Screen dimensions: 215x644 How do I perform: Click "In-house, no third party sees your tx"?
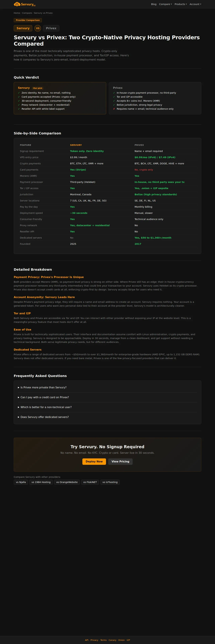[x=159, y=182]
